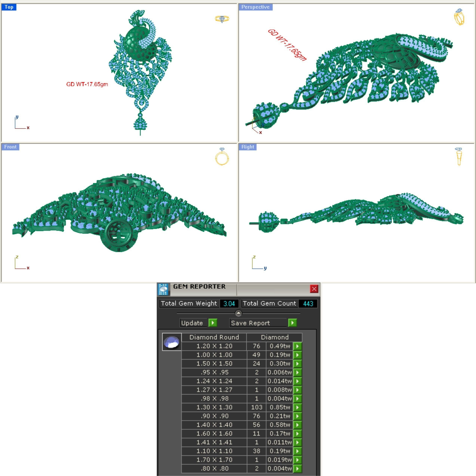Click green arrow next to Save Report
The image size is (476, 476).
pyautogui.click(x=292, y=323)
